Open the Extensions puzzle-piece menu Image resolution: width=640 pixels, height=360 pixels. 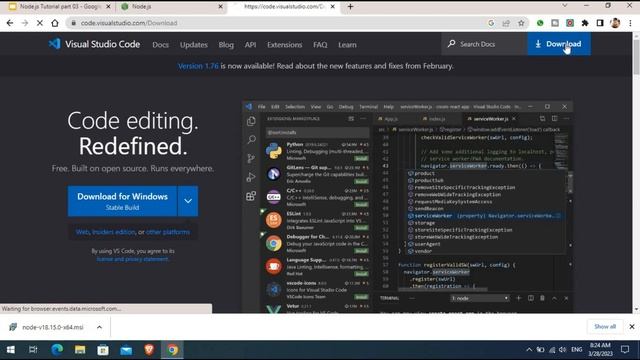pos(585,23)
